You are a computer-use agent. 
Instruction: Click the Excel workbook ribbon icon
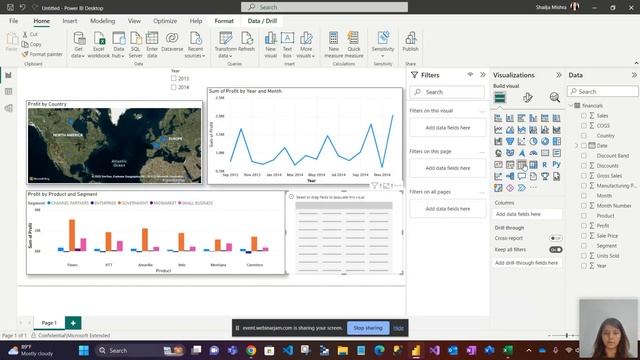pyautogui.click(x=99, y=45)
